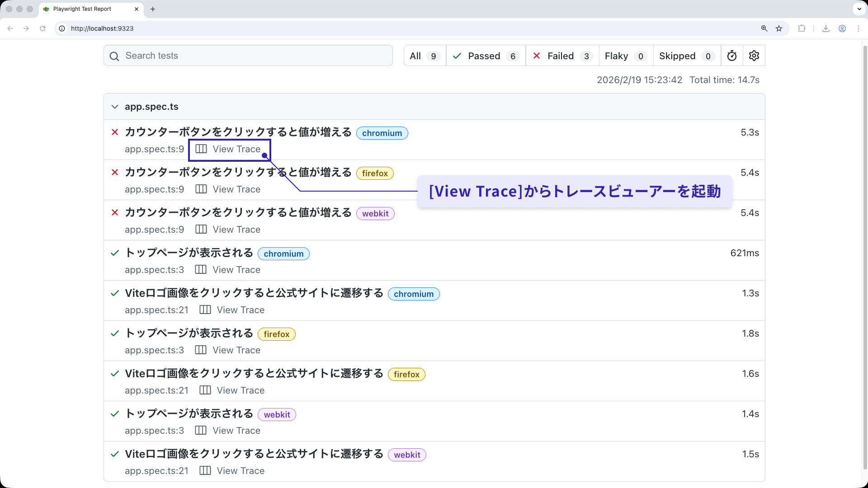868x488 pixels.
Task: Click the zoom icon in the address bar
Action: (x=764, y=28)
